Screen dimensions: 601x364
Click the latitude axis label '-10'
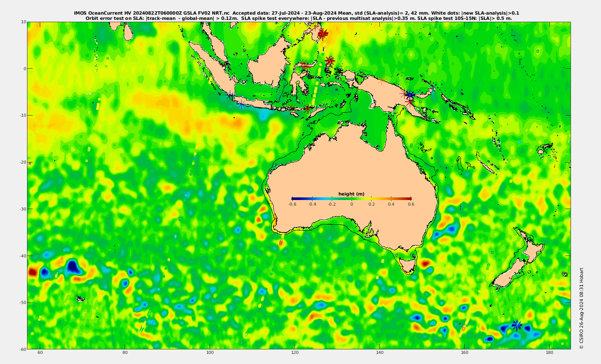[x=22, y=115]
